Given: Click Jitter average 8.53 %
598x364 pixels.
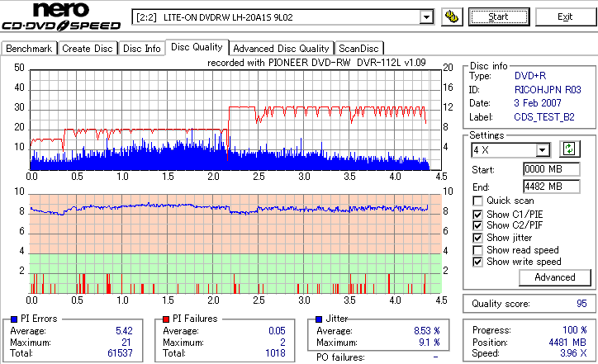Looking at the screenshot, I should (x=427, y=331).
